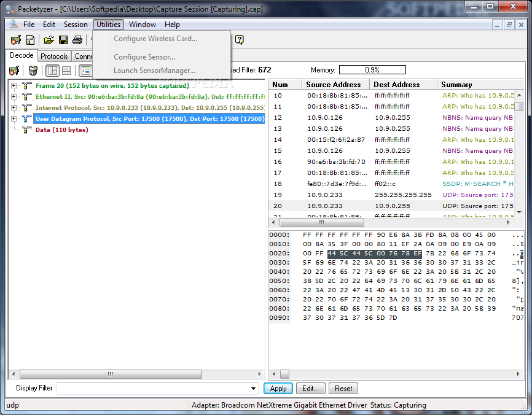Click hex pane scroll right arrow

[x=518, y=374]
